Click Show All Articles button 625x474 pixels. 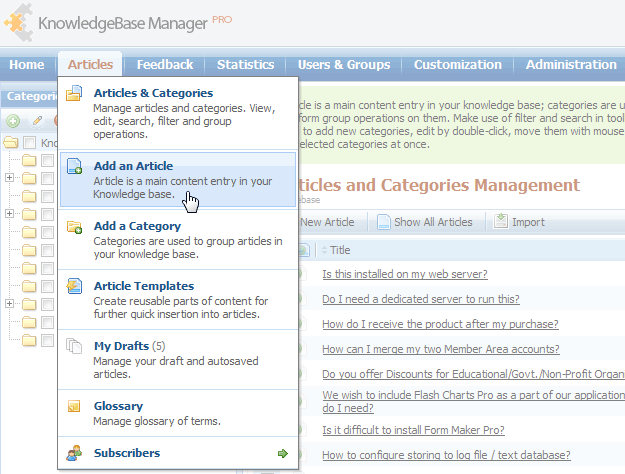425,222
